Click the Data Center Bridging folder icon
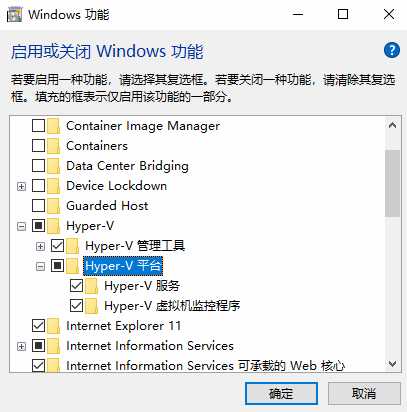Image resolution: width=407 pixels, height=412 pixels. 53,166
